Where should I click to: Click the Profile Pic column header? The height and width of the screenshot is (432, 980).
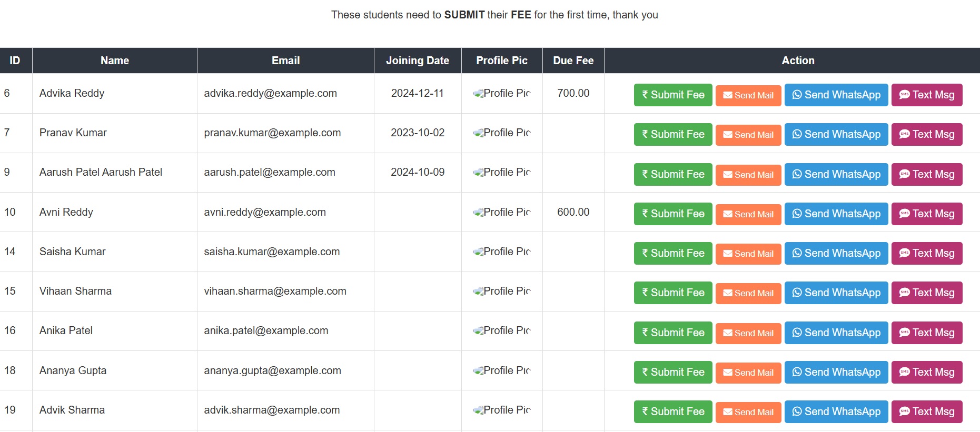(x=502, y=61)
